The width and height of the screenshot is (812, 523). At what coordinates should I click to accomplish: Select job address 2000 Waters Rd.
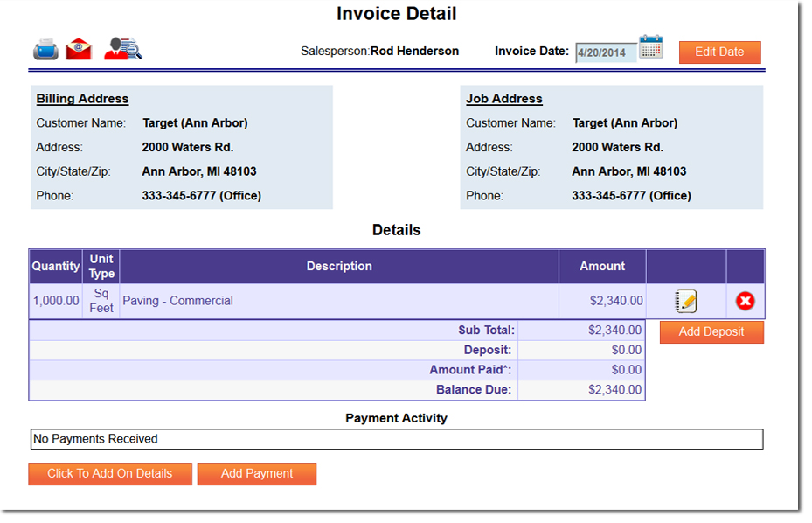(617, 147)
